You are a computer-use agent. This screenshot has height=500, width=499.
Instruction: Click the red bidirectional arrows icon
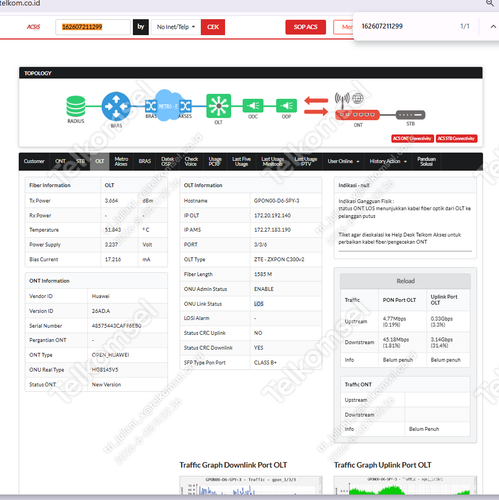pos(316,106)
